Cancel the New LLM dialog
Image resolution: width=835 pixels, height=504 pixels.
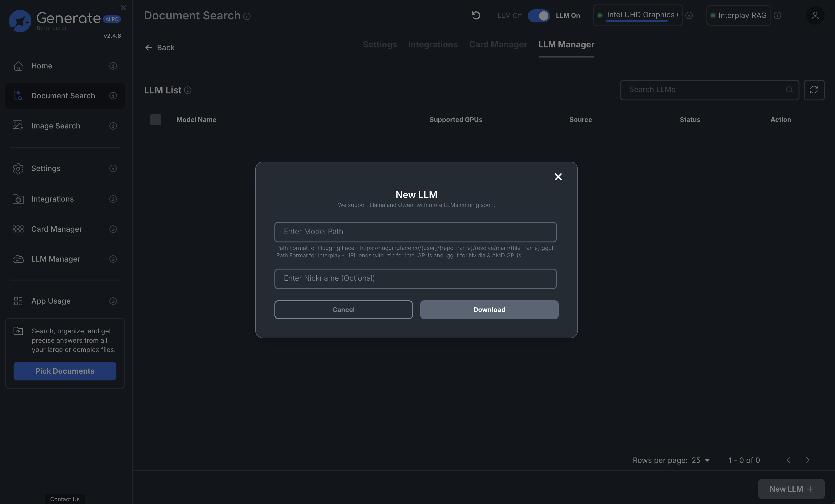click(343, 310)
